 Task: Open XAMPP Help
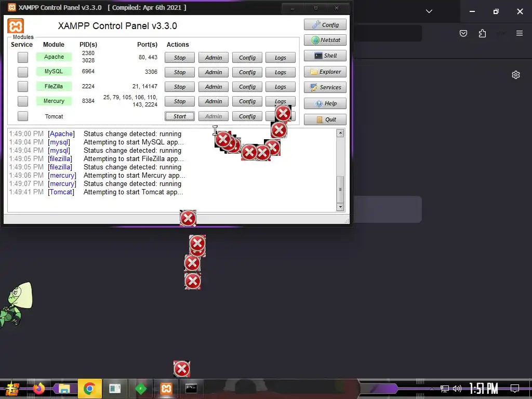325,103
